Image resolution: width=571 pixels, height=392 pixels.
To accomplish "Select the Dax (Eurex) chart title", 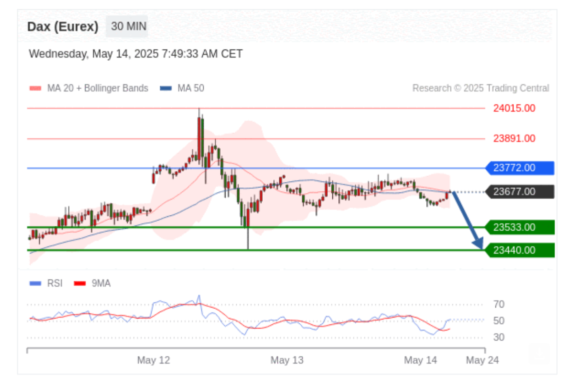I will [63, 26].
